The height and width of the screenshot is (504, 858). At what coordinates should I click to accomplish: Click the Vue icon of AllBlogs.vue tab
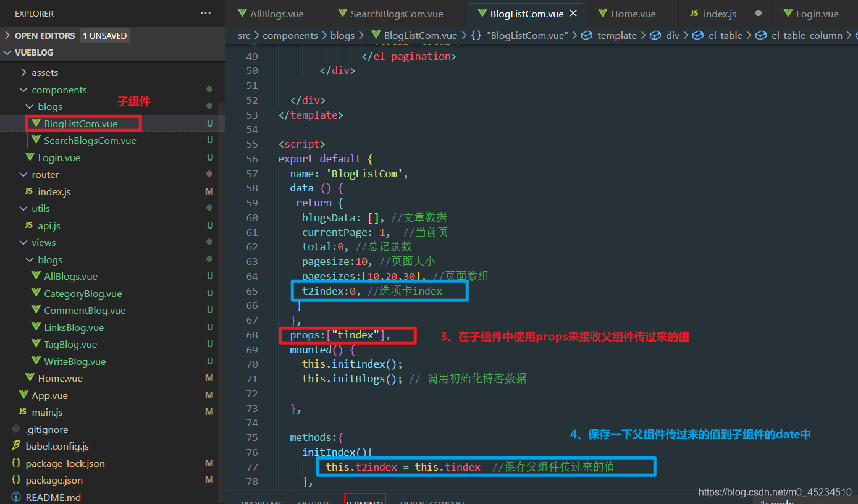(242, 13)
